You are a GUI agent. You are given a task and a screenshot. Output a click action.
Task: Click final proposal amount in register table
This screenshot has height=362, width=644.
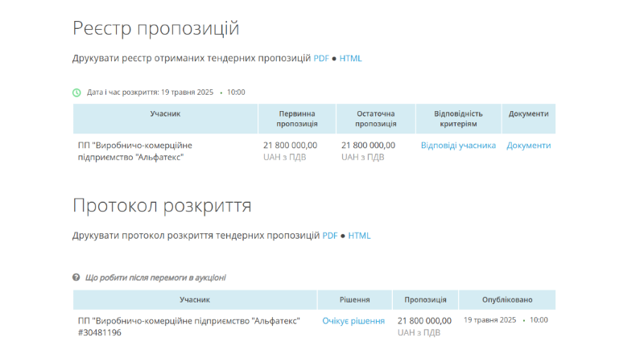(368, 146)
